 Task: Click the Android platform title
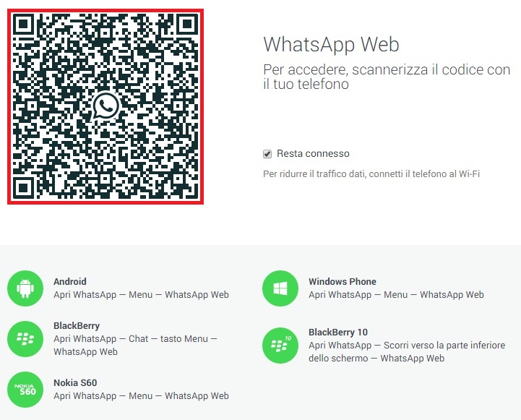70,281
